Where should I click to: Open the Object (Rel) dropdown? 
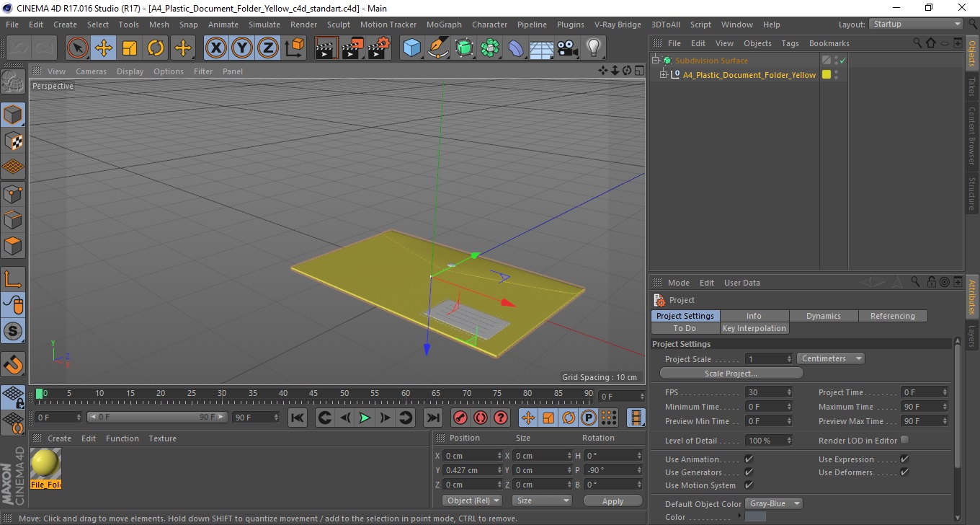pyautogui.click(x=472, y=500)
